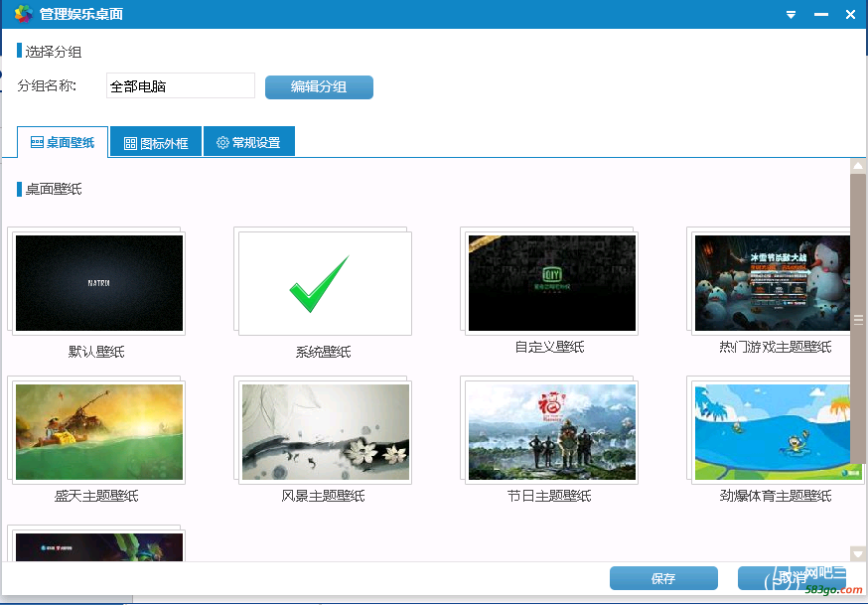Click the 热门游戏主题壁纸 label

coord(776,347)
